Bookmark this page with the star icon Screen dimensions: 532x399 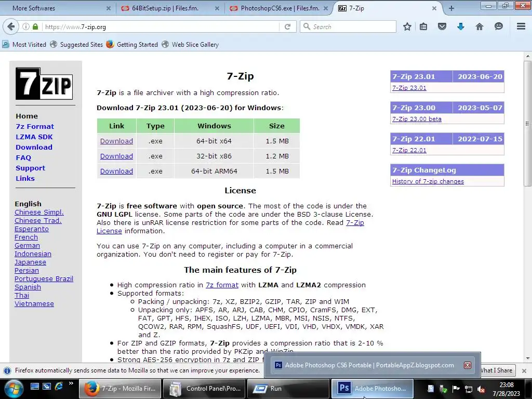coord(407,26)
